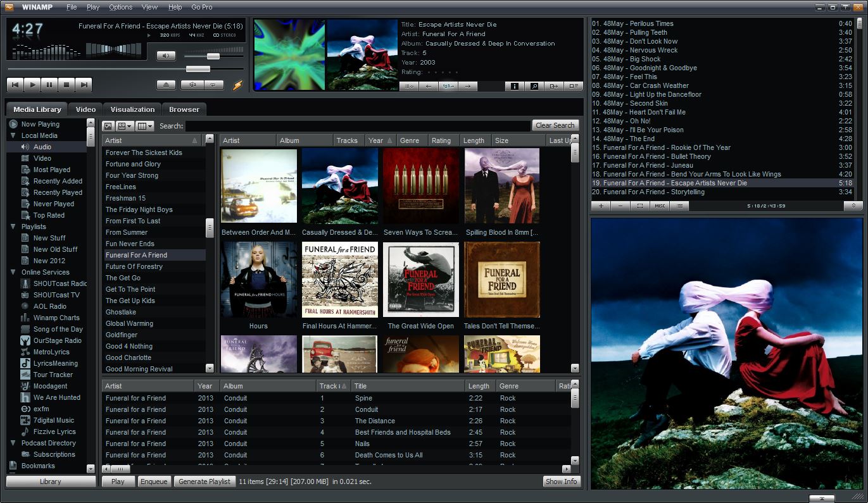Select the Hours album cover

pyautogui.click(x=258, y=280)
